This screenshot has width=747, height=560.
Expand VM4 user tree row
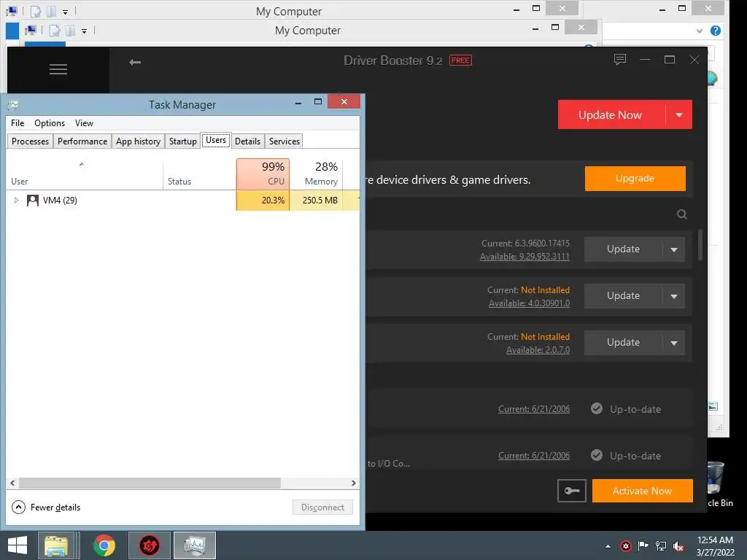tap(16, 201)
